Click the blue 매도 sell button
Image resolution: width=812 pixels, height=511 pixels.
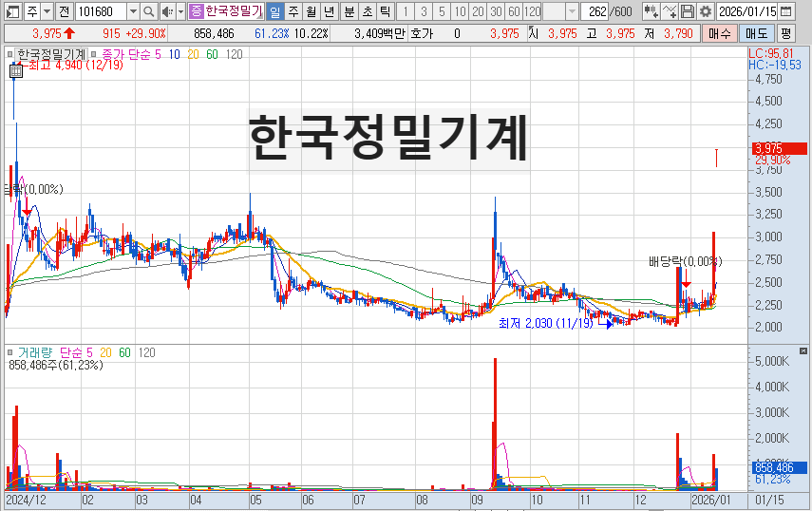point(757,33)
